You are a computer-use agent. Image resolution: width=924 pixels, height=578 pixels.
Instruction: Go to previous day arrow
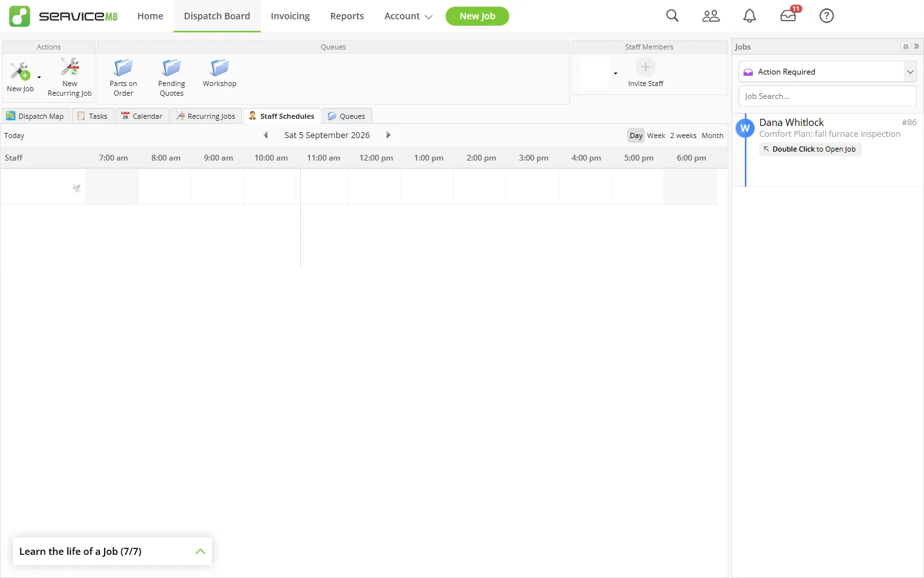coord(266,135)
